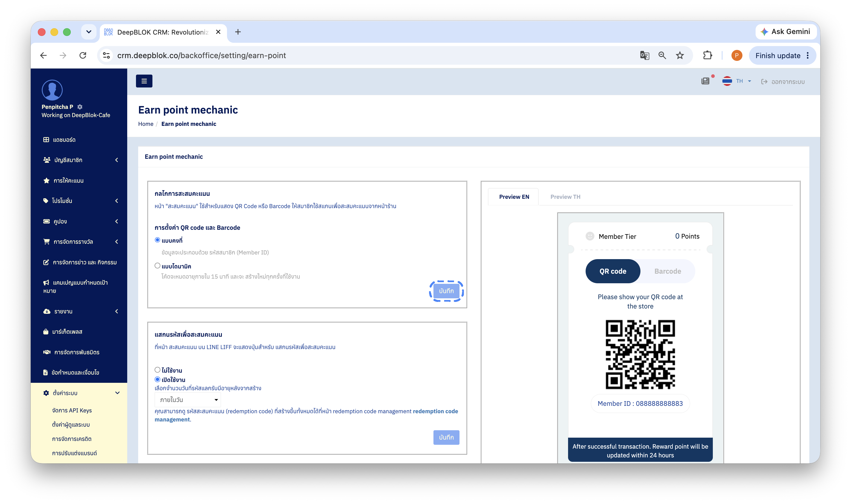Click the browser zoom magnifier icon
851x504 pixels.
662,55
